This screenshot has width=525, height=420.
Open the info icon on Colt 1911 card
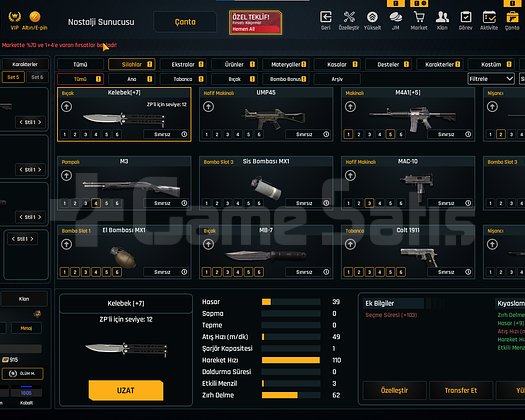pos(468,272)
